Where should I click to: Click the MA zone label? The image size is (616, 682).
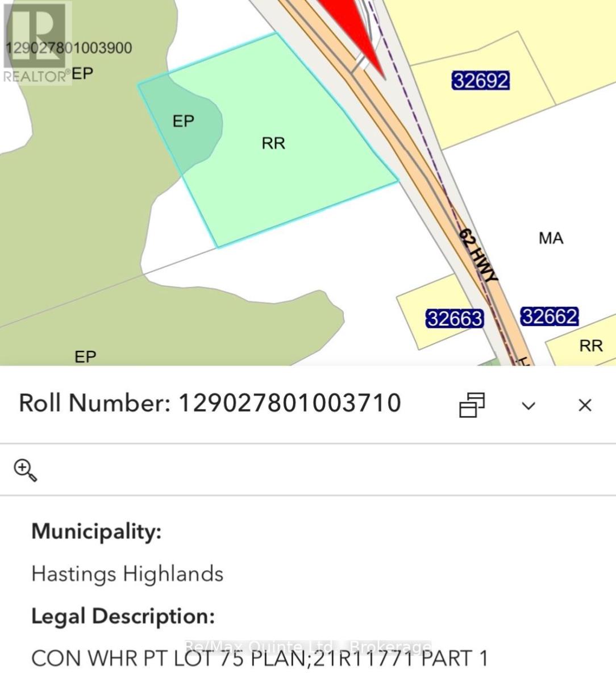click(551, 238)
